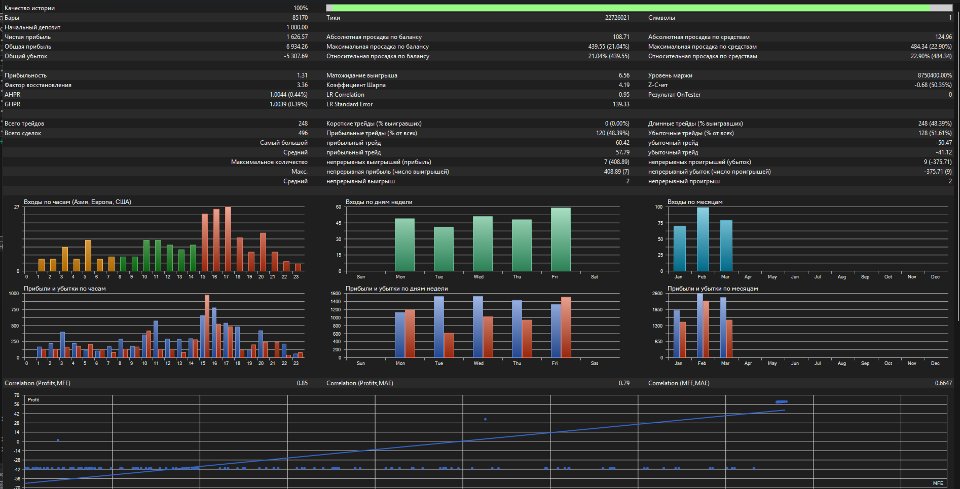Select the net profit value '1 626.57'

pos(297,37)
